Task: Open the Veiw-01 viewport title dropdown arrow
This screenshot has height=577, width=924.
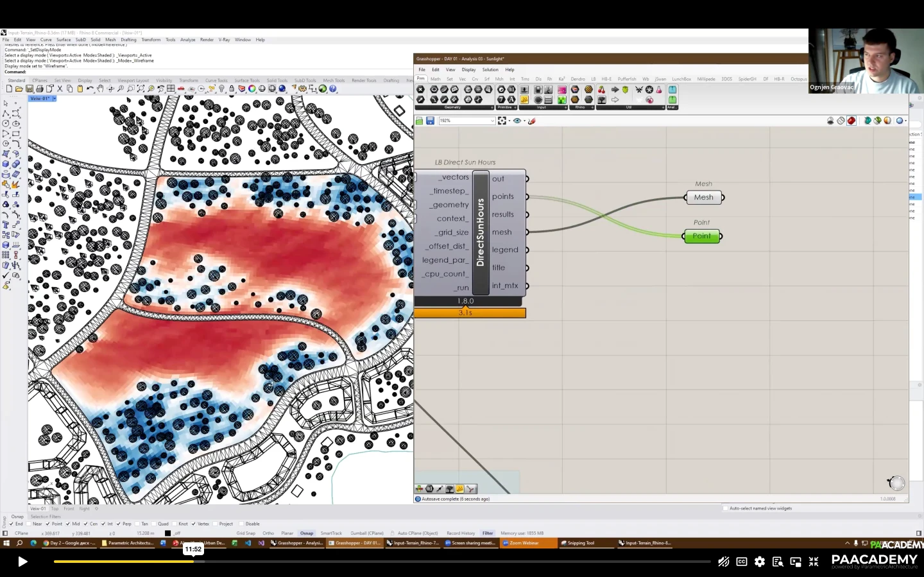Action: click(55, 98)
